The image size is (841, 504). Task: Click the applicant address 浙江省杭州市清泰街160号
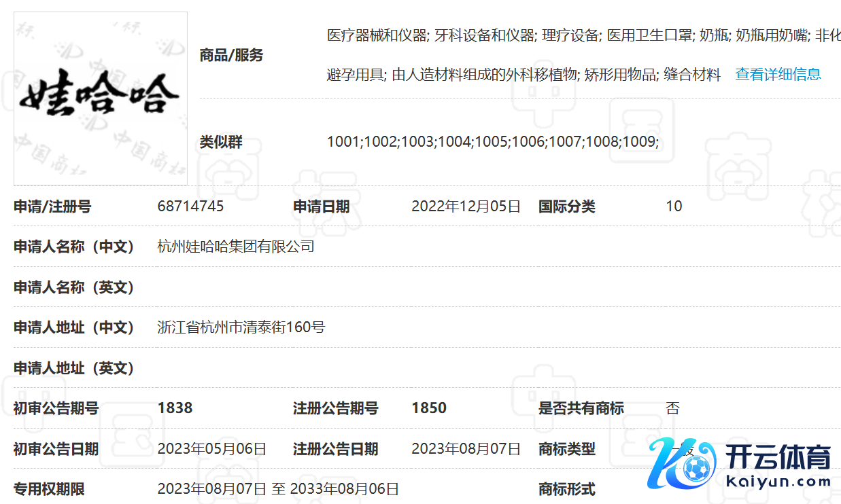point(241,327)
